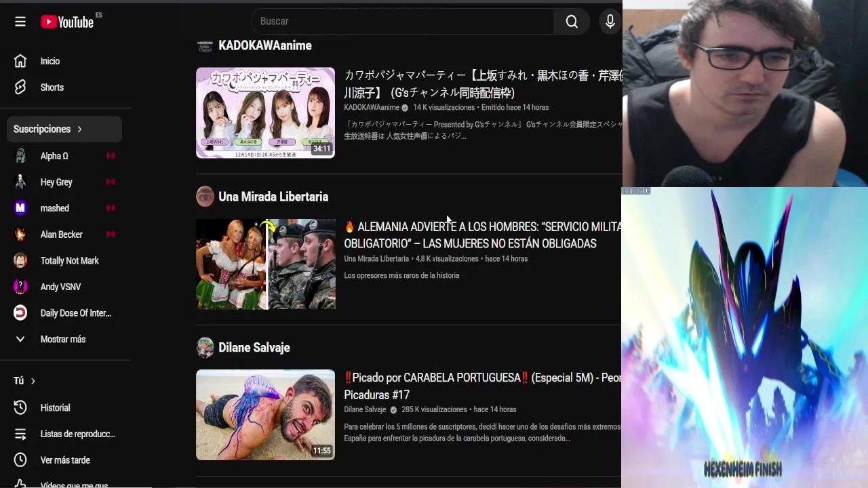Open Alan Becker subscription channel

64,235
